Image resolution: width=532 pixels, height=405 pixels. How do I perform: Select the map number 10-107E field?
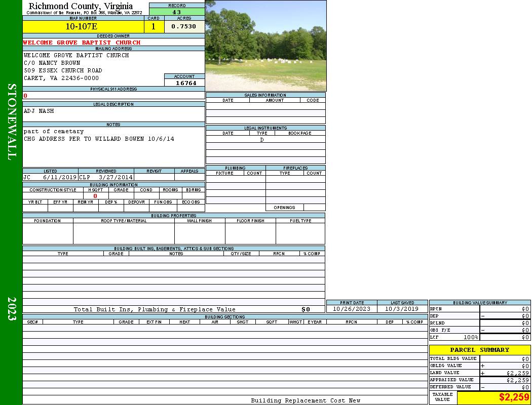82,27
